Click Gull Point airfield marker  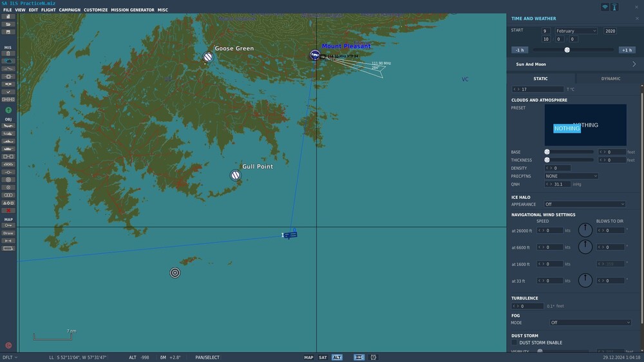[x=235, y=175]
